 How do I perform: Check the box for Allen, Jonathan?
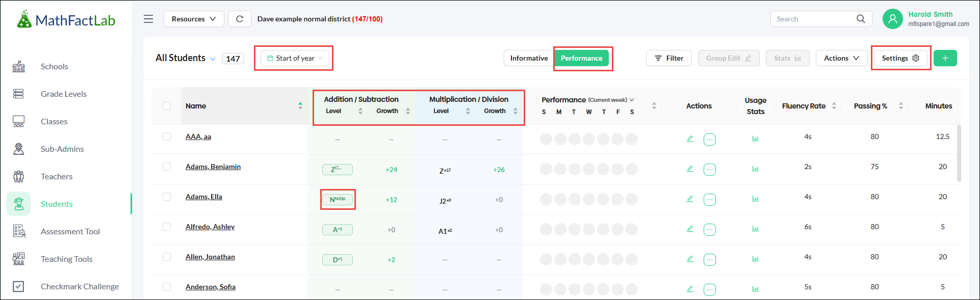[x=167, y=257]
